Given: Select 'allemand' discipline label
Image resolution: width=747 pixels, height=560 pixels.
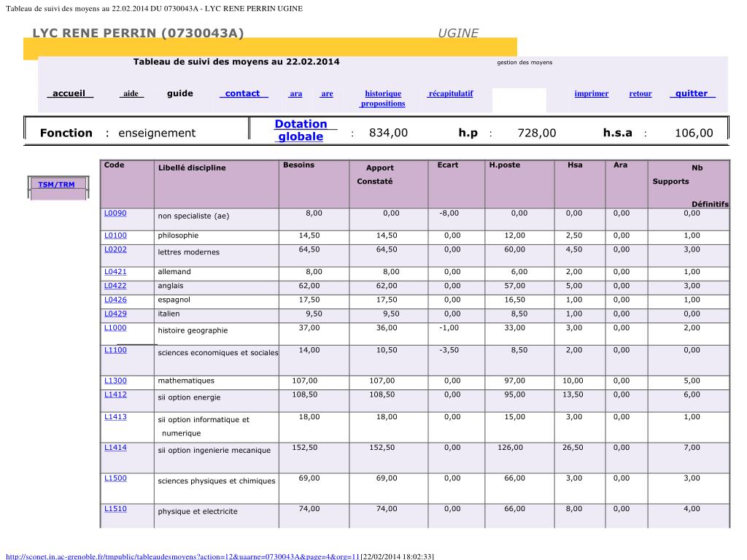Looking at the screenshot, I should (174, 272).
